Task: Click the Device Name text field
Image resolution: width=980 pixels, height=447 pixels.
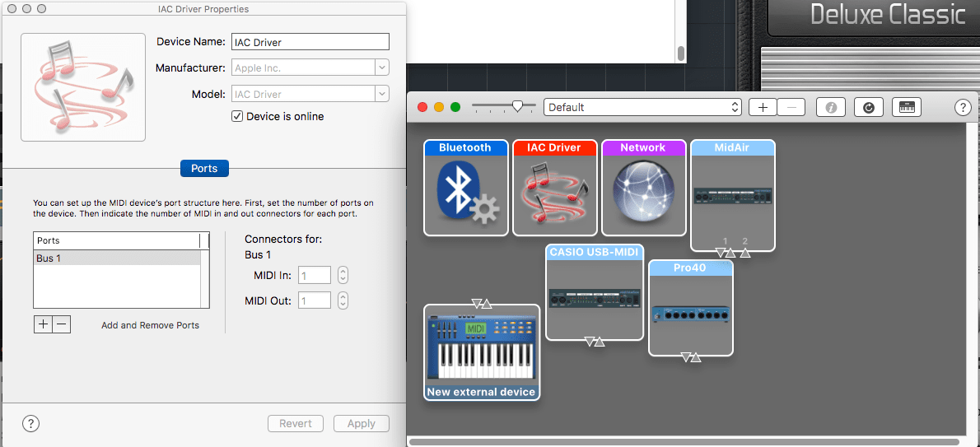Action: [x=310, y=42]
